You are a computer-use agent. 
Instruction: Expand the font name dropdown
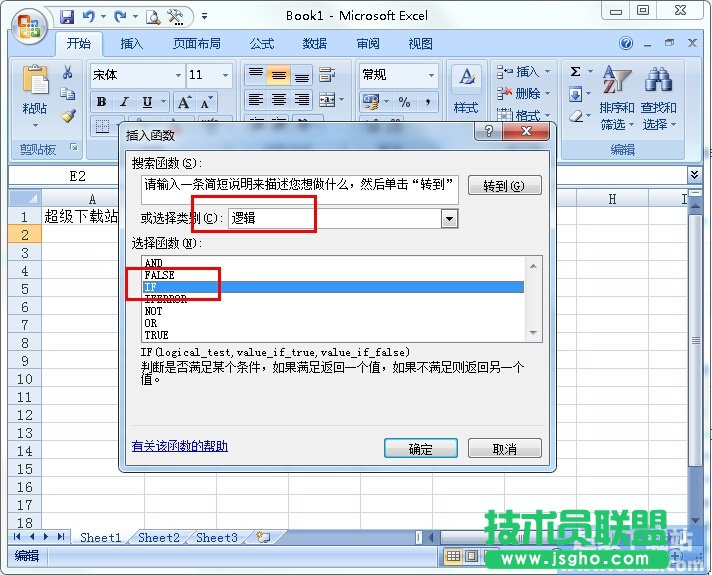coord(178,75)
